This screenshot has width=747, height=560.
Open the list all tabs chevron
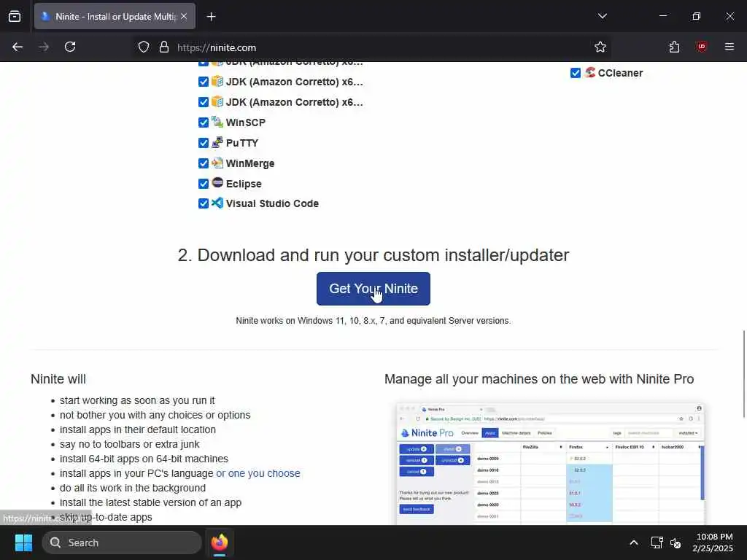pos(602,16)
